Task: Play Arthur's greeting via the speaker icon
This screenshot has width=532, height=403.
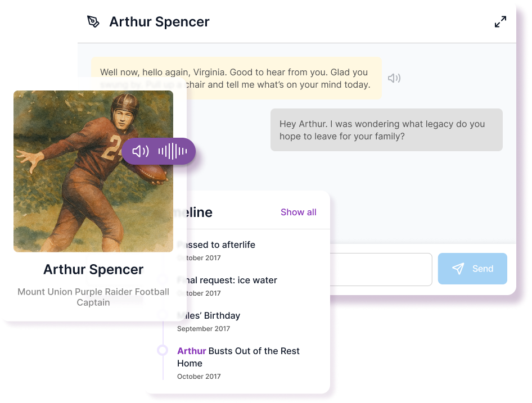Action: (394, 78)
